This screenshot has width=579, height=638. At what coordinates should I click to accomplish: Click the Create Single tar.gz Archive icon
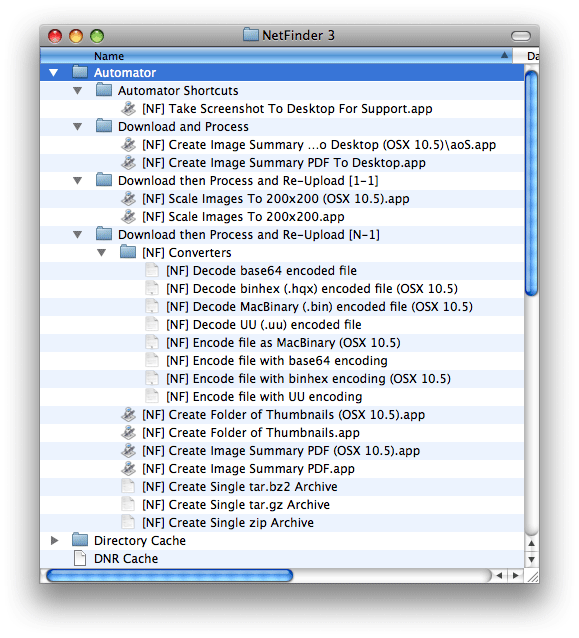point(128,504)
